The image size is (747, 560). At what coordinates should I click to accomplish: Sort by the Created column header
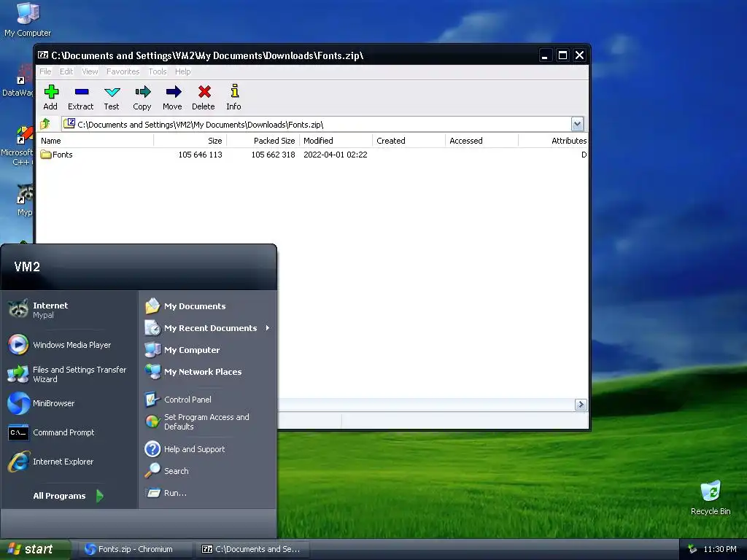(x=409, y=141)
